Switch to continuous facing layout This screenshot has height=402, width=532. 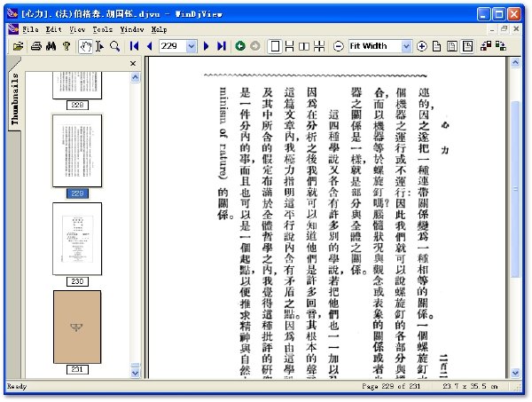[319, 46]
